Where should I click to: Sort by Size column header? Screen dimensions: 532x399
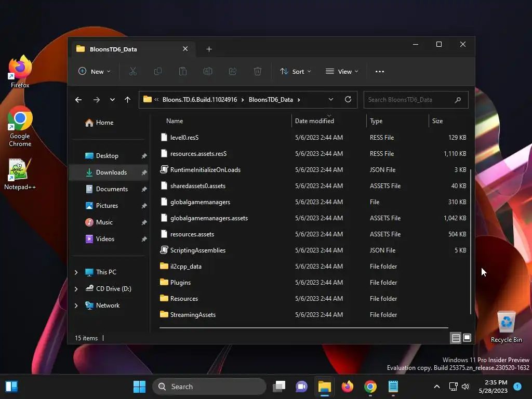(449, 121)
